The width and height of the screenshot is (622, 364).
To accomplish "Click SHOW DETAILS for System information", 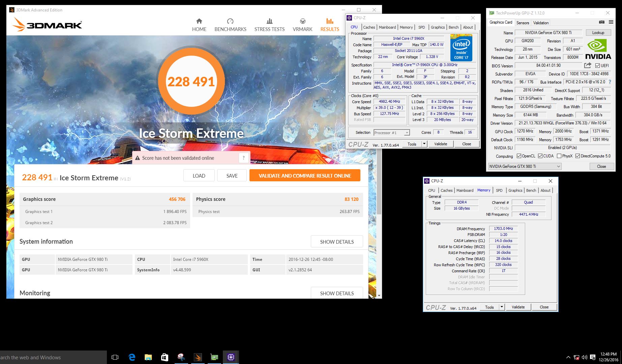I will click(x=337, y=242).
